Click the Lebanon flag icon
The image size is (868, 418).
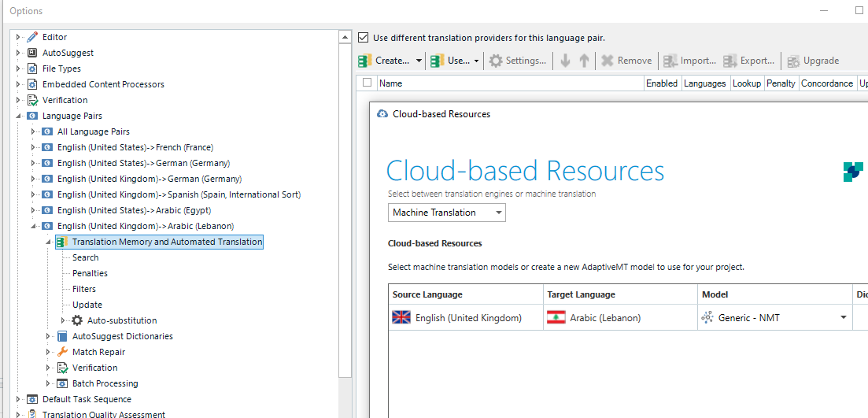coord(556,318)
